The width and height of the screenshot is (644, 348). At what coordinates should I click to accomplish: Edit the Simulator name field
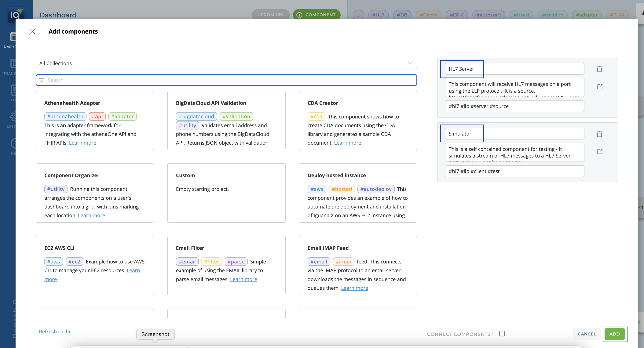[514, 134]
